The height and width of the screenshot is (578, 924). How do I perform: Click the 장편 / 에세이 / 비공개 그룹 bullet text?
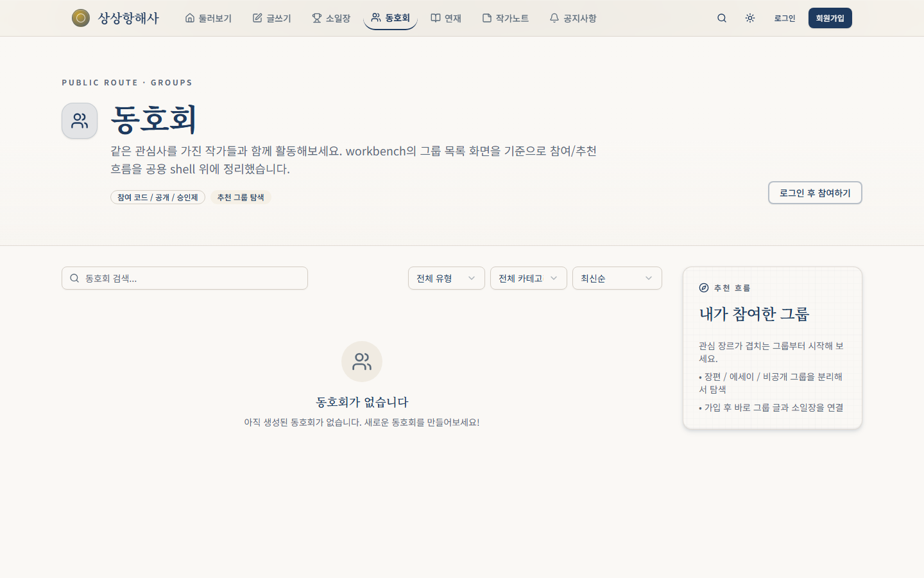point(771,383)
